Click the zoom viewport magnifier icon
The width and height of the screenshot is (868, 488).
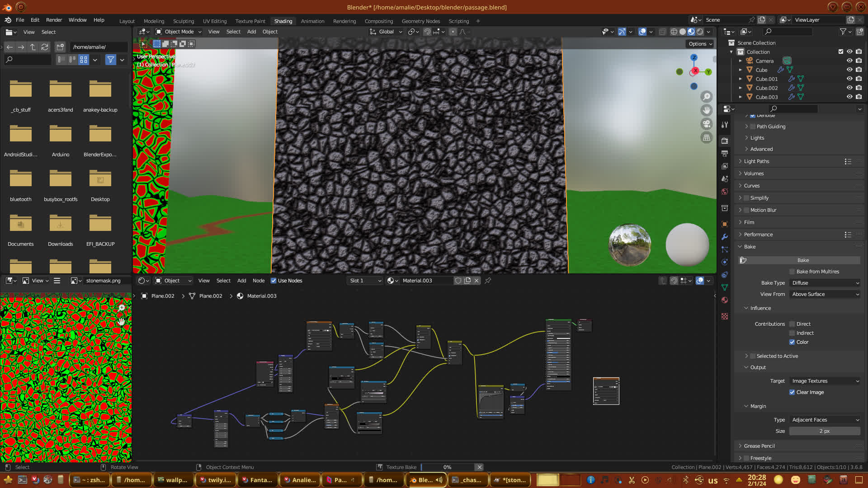706,97
